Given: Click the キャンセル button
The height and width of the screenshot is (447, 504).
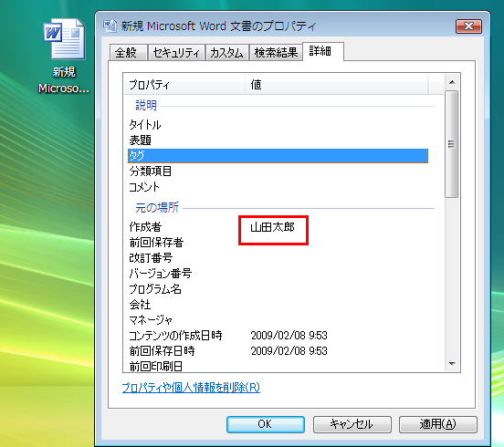Looking at the screenshot, I should (352, 424).
